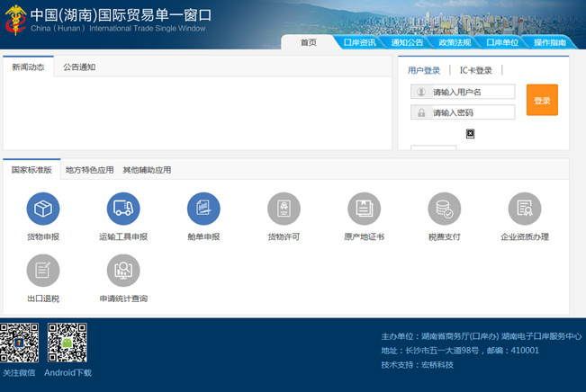Viewport: 586px width, 392px height.
Task: Open 政策法规 in the top navigation
Action: click(x=455, y=42)
